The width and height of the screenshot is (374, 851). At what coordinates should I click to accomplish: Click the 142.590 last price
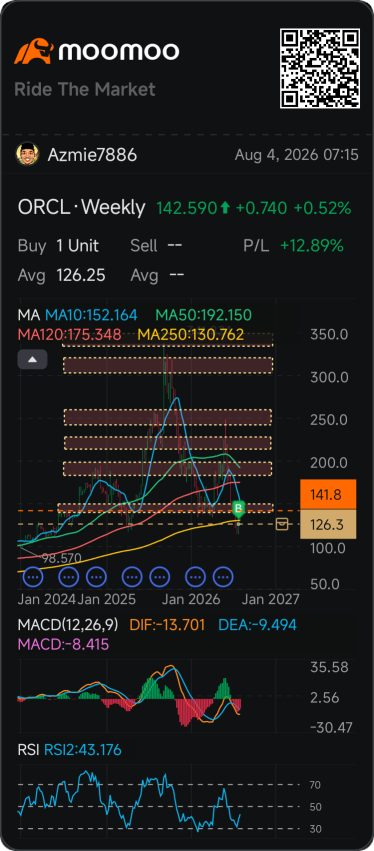(x=187, y=208)
